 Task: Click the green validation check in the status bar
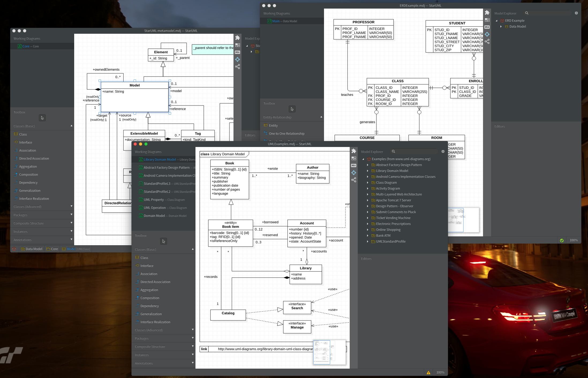click(x=561, y=240)
